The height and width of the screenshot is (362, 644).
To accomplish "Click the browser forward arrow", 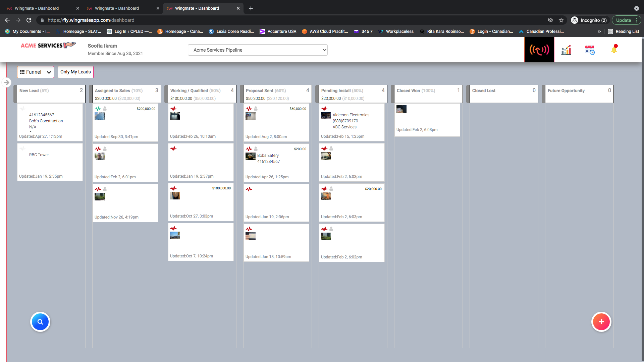I will pos(18,20).
